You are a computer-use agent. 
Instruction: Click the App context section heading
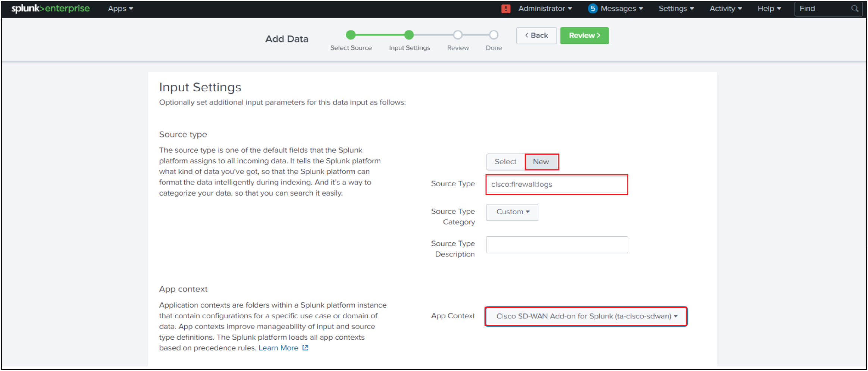[x=183, y=289]
